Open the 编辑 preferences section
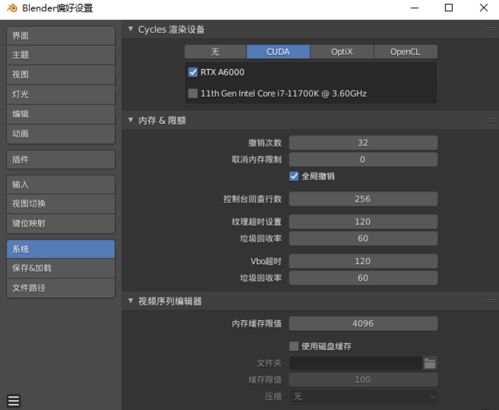This screenshot has width=499, height=410. click(x=61, y=114)
